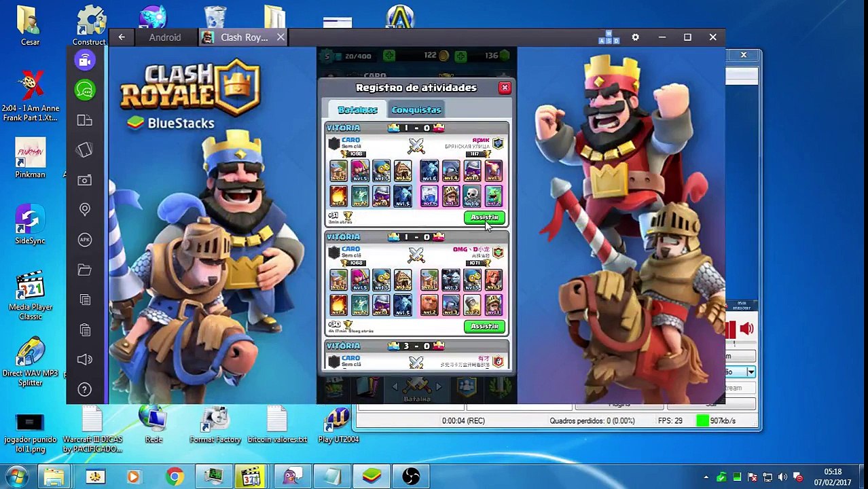The height and width of the screenshot is (489, 868).
Task: Click Assistir for the battle against ЯРИК
Action: (484, 217)
